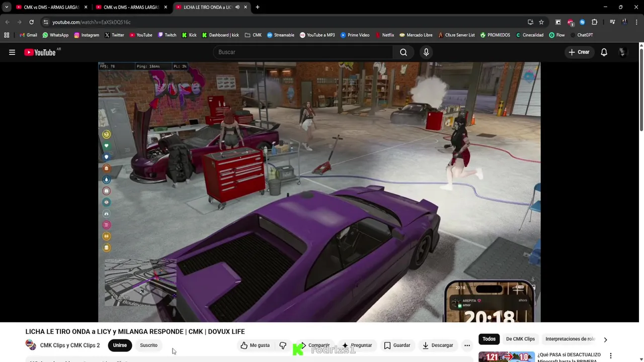This screenshot has height=362, width=644.
Task: Open the Instagram bookmark
Action: point(87,35)
